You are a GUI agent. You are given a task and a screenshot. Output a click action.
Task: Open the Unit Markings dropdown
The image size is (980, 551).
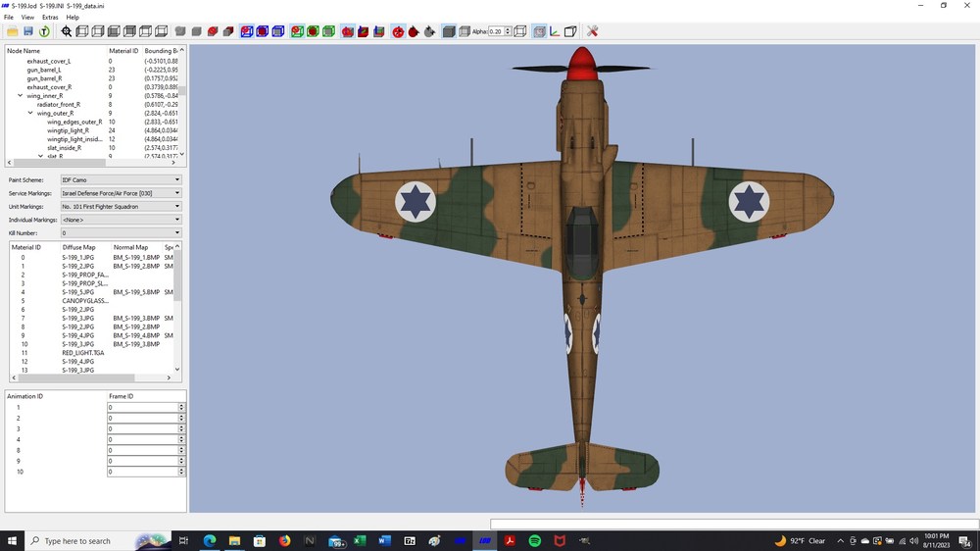point(121,207)
